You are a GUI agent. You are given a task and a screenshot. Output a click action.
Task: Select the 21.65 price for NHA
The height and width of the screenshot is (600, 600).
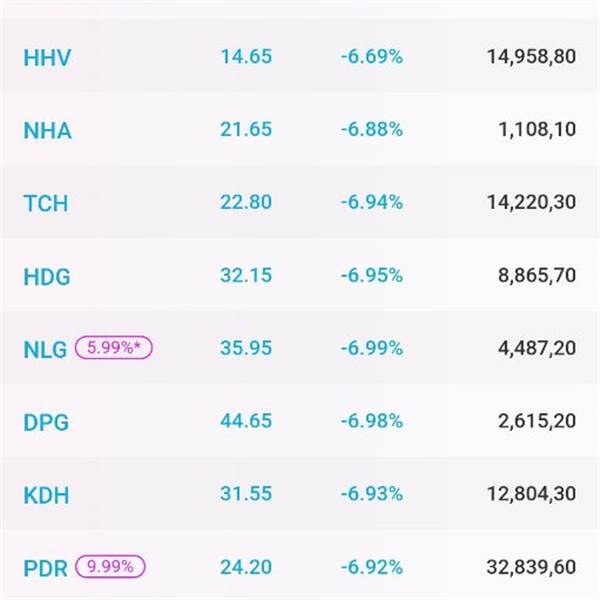[x=245, y=129]
